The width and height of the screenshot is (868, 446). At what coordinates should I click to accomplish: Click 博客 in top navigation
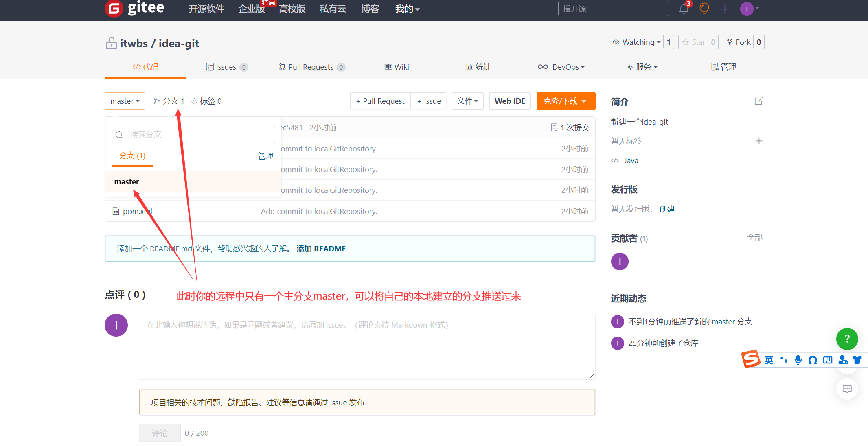pyautogui.click(x=370, y=9)
